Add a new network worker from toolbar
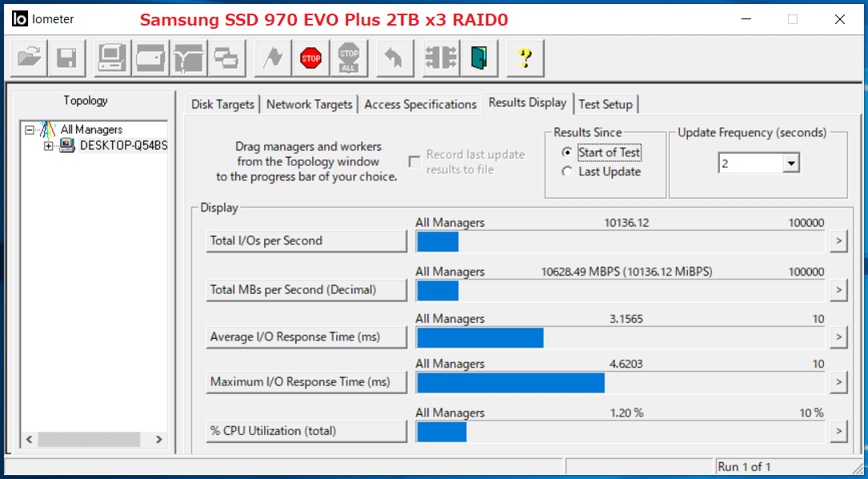Screen dimensions: 868x479 click(189, 58)
